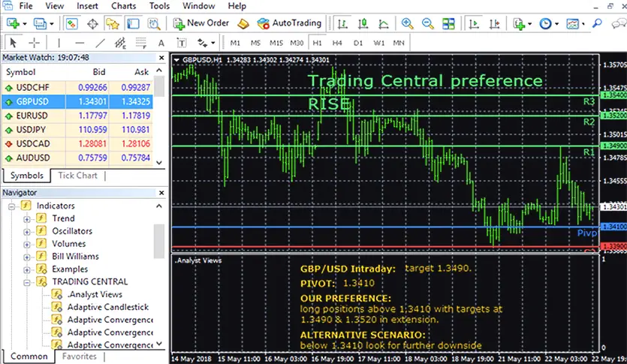Select the EURUSD row in Market Watch
The width and height of the screenshot is (627, 364).
(x=77, y=116)
